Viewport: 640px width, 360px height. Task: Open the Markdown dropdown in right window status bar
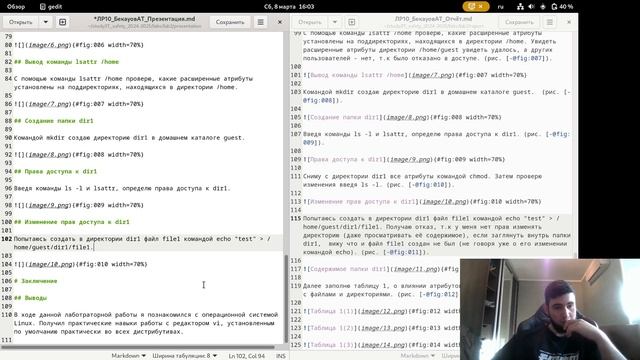click(418, 356)
